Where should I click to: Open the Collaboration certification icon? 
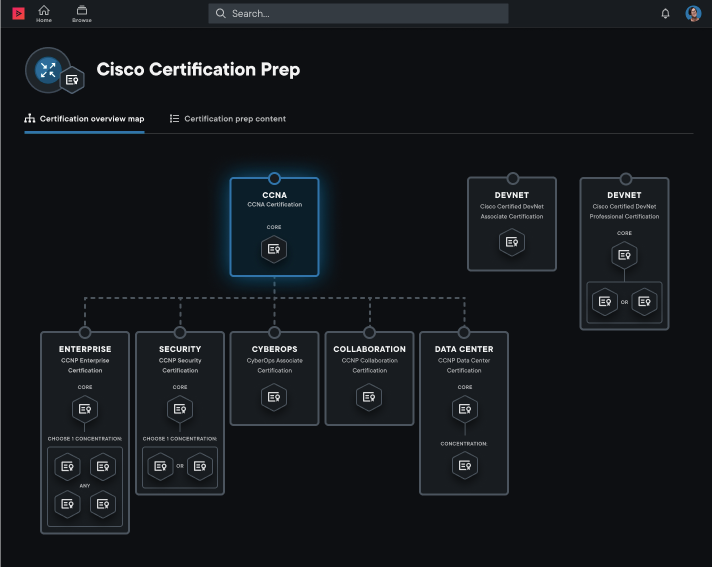(x=369, y=397)
